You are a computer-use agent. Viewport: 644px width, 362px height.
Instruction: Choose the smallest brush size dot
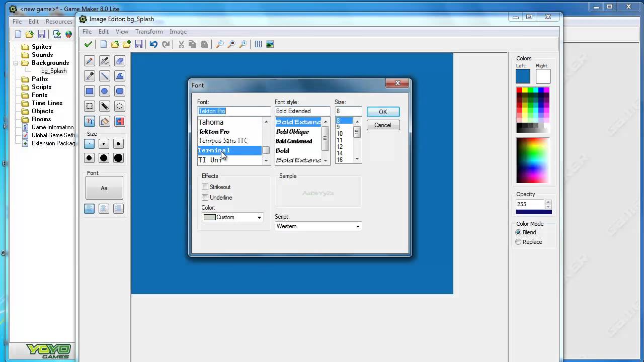tap(89, 144)
